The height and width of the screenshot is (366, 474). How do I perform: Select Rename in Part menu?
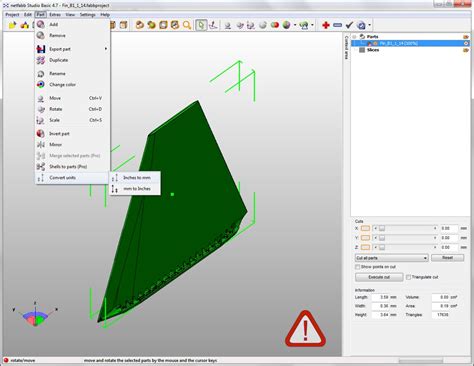pos(72,73)
